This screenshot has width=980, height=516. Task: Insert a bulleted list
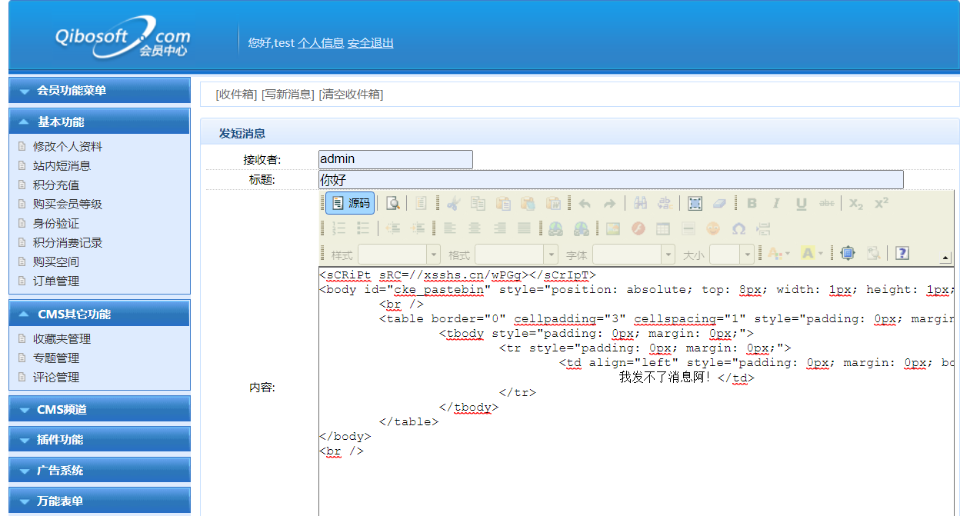363,228
